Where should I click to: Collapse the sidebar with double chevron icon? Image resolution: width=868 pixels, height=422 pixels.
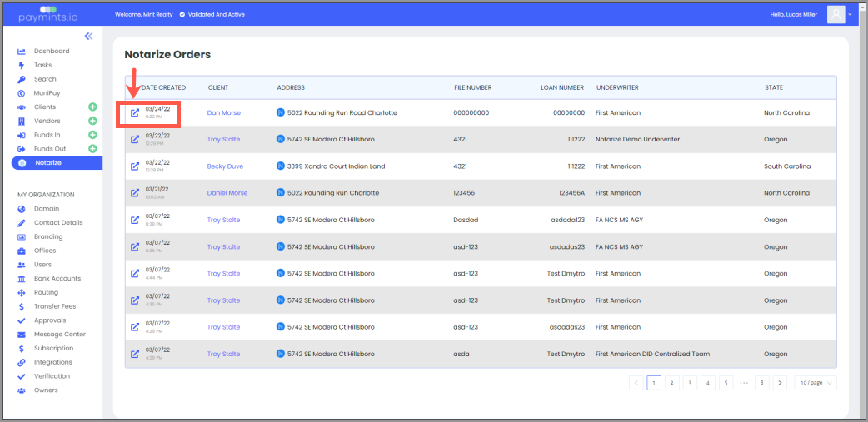pyautogui.click(x=88, y=37)
